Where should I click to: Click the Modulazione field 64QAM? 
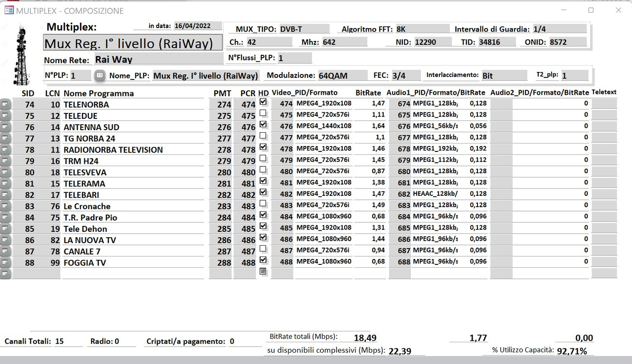coord(343,75)
